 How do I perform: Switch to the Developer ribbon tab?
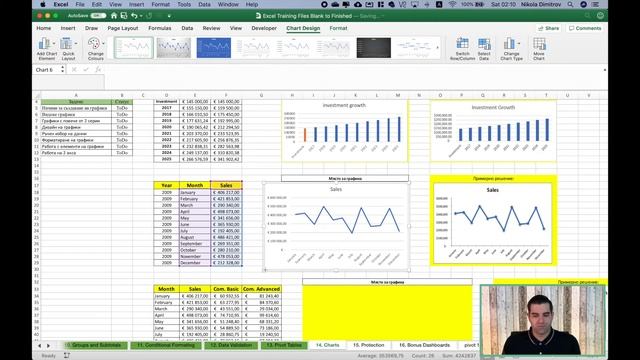coord(264,28)
